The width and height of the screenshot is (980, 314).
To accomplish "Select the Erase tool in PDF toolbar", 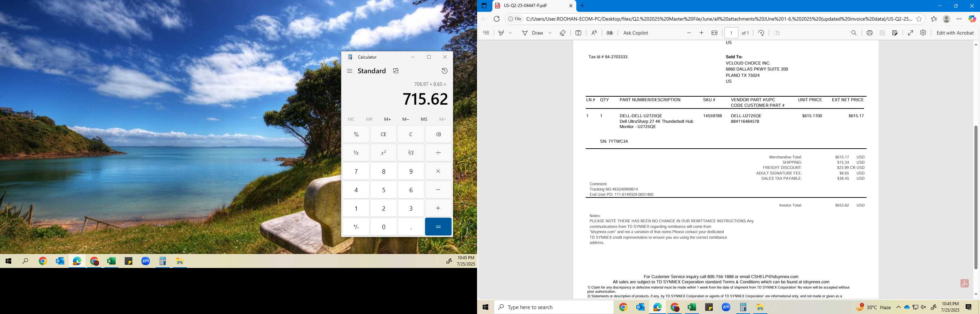I will pyautogui.click(x=562, y=33).
